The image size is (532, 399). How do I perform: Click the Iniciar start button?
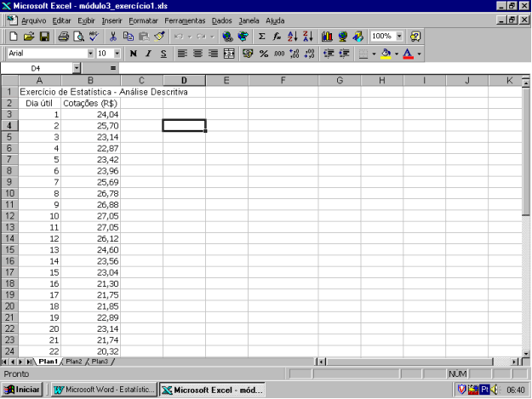(x=23, y=390)
